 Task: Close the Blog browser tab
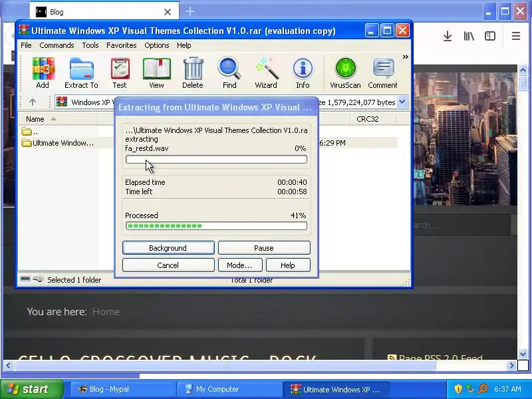168,12
